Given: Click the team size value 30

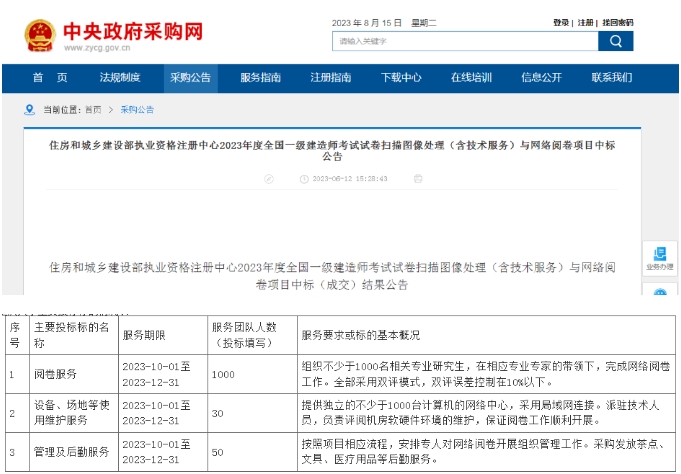Looking at the screenshot, I should (218, 414).
